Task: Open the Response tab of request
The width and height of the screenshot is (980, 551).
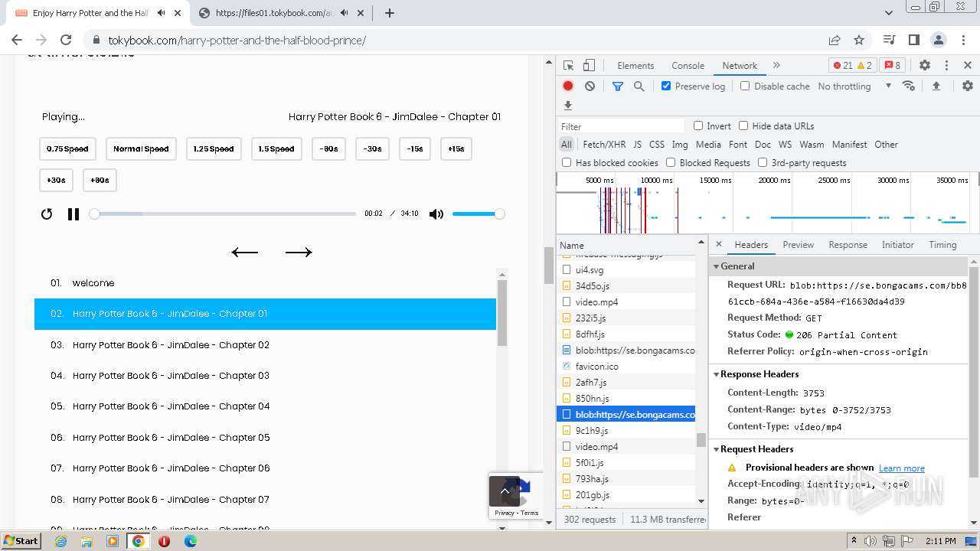Action: [848, 245]
